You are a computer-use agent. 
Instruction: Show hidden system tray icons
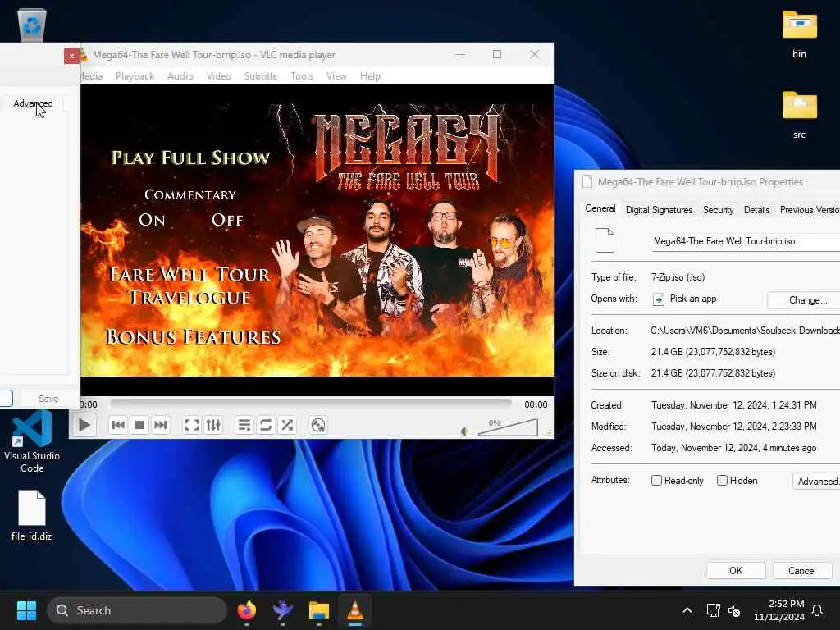(x=687, y=610)
